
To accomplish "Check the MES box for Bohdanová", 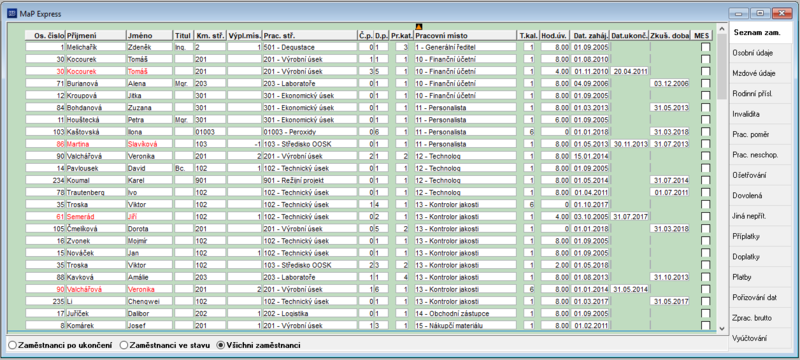I will click(x=705, y=108).
